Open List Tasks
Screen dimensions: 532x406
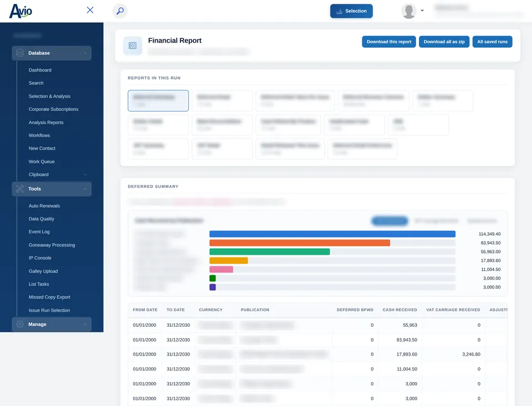[39, 284]
